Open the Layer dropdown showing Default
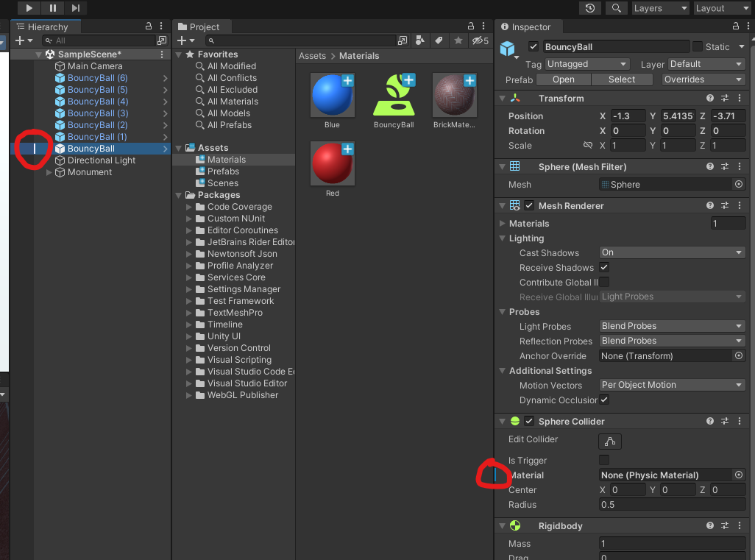The height and width of the screenshot is (560, 755). 706,64
